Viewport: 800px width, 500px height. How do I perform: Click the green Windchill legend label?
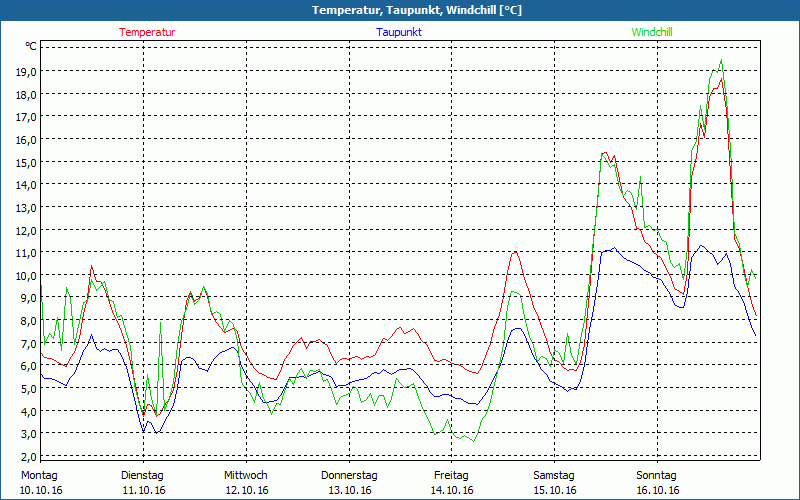(652, 32)
